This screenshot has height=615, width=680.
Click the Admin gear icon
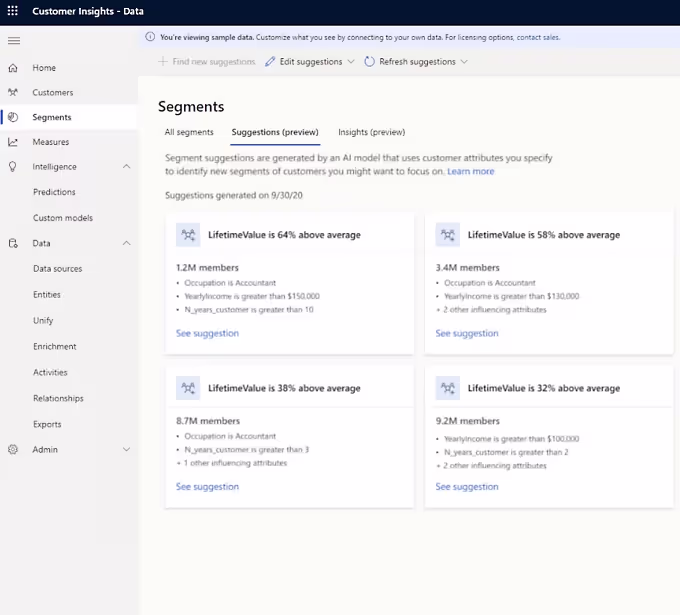click(13, 449)
